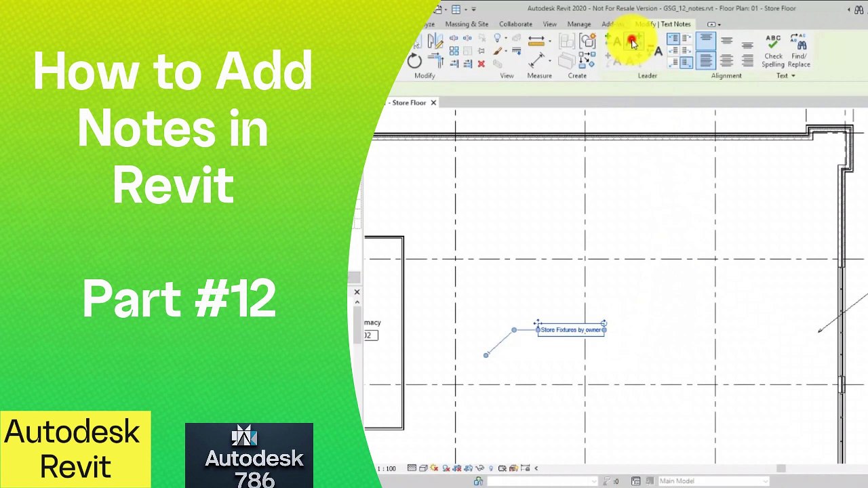Viewport: 868px width, 488px height.
Task: Select the paintbrush Override Graphics icon
Action: pyautogui.click(x=497, y=51)
